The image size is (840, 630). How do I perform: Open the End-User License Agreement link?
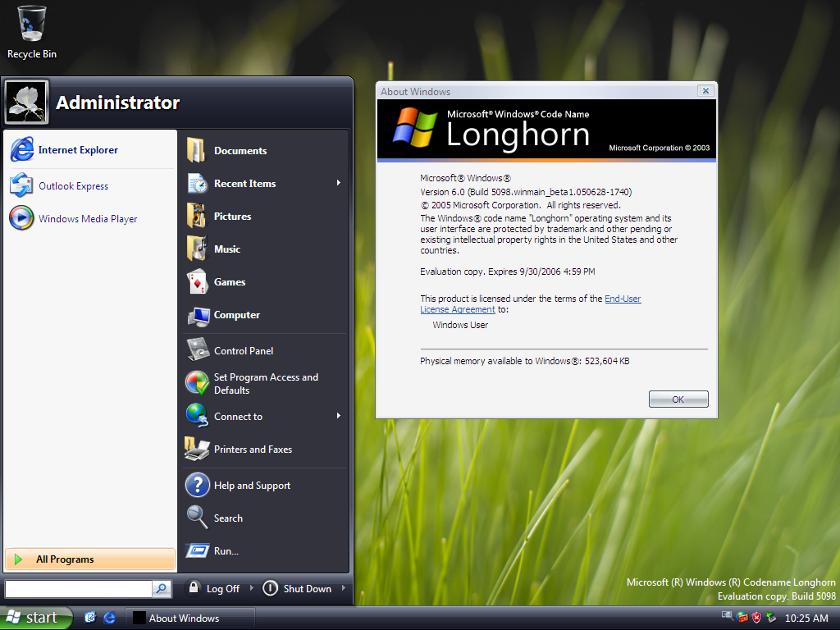622,299
